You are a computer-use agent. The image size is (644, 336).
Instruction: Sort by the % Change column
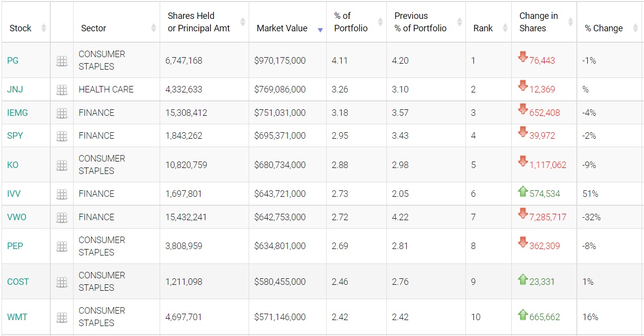(x=604, y=28)
